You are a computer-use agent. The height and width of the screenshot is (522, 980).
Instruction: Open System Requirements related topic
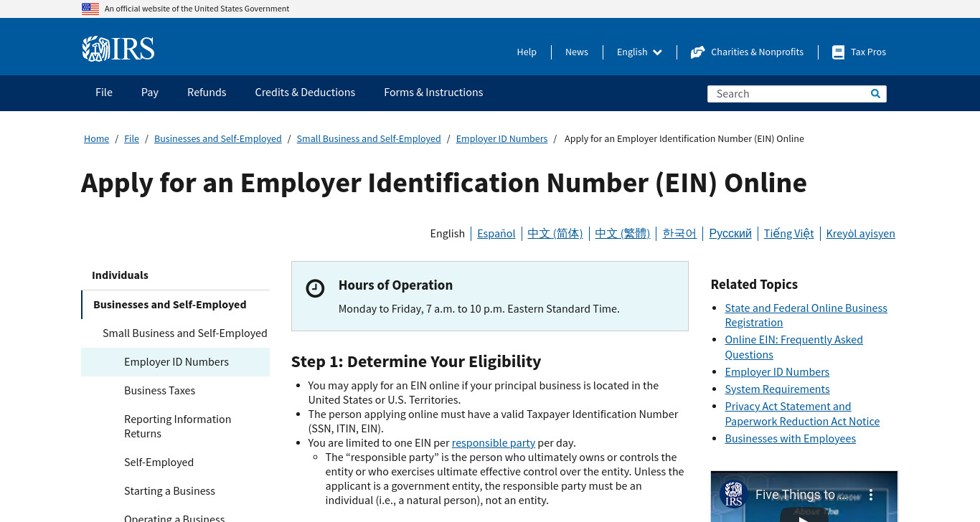click(x=777, y=389)
